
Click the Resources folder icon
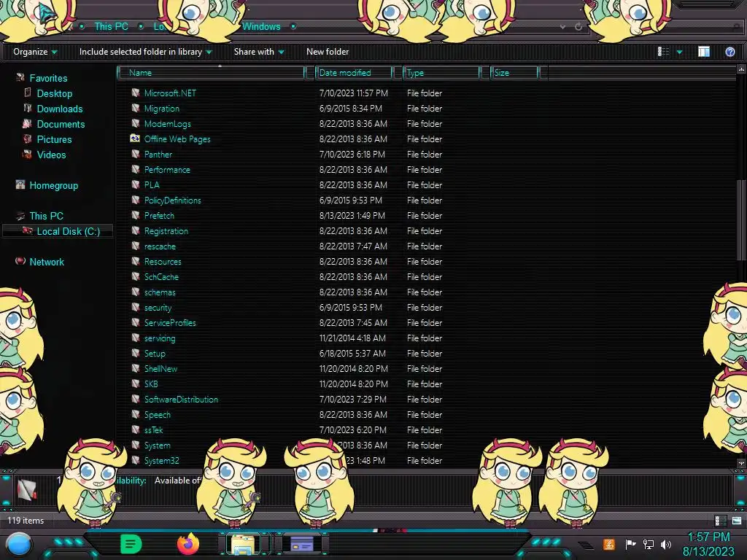coord(136,261)
